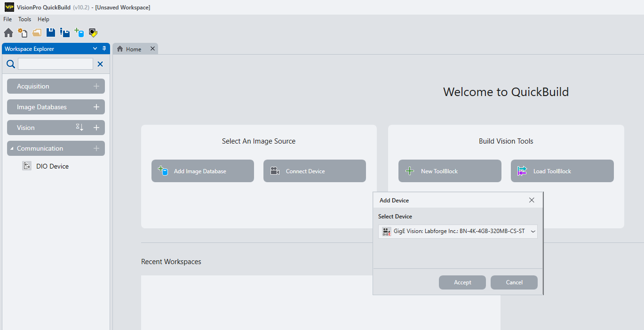
Task: Select the Image Databases section header
Action: click(56, 107)
